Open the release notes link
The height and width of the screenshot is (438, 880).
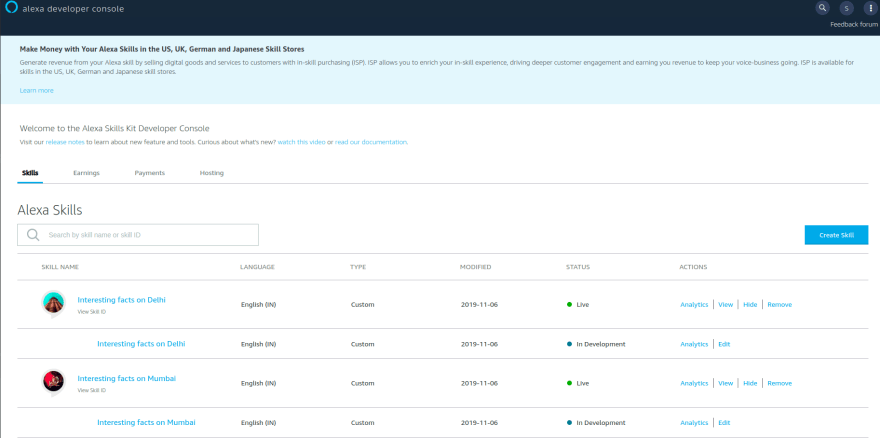click(65, 143)
